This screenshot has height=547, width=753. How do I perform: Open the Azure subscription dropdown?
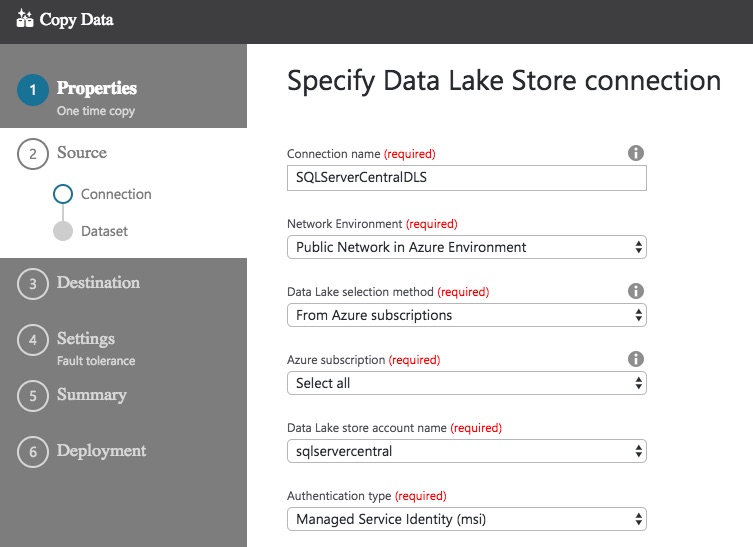(x=467, y=383)
